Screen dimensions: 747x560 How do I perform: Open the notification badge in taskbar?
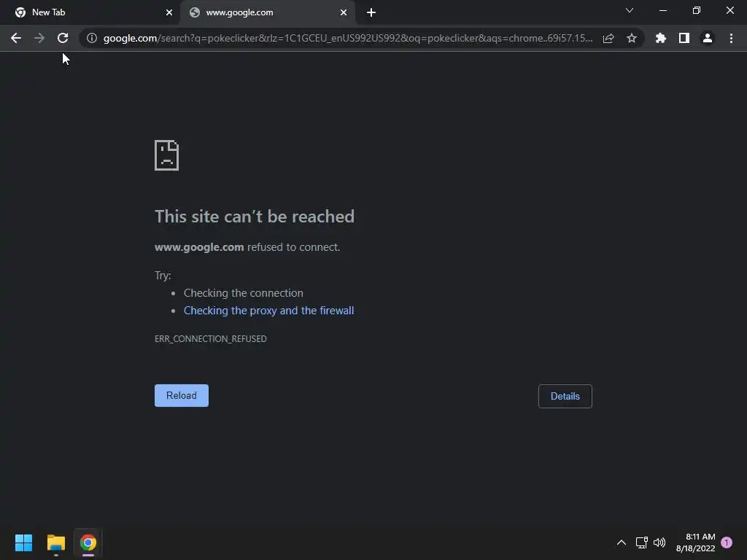tap(727, 542)
